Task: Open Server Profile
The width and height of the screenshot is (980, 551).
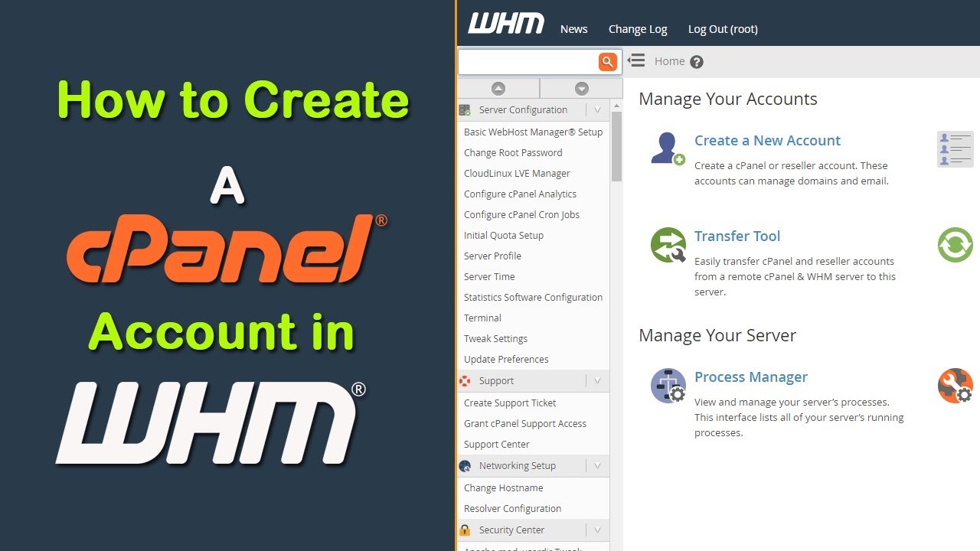Action: (492, 256)
